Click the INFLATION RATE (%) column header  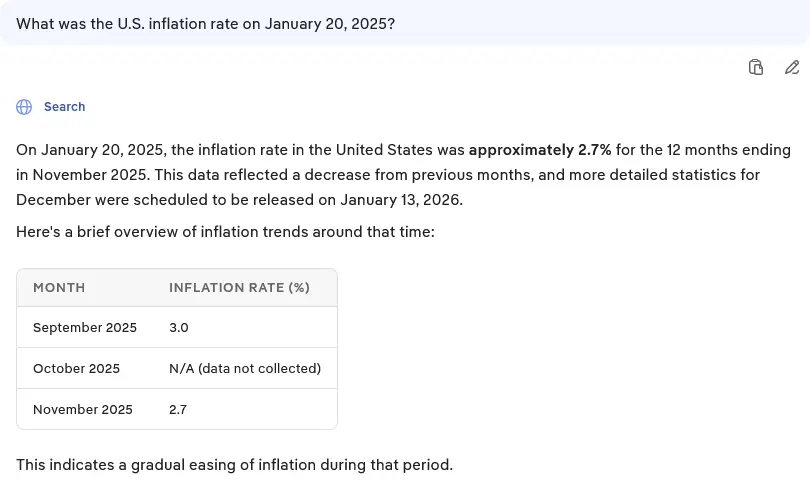coord(239,288)
